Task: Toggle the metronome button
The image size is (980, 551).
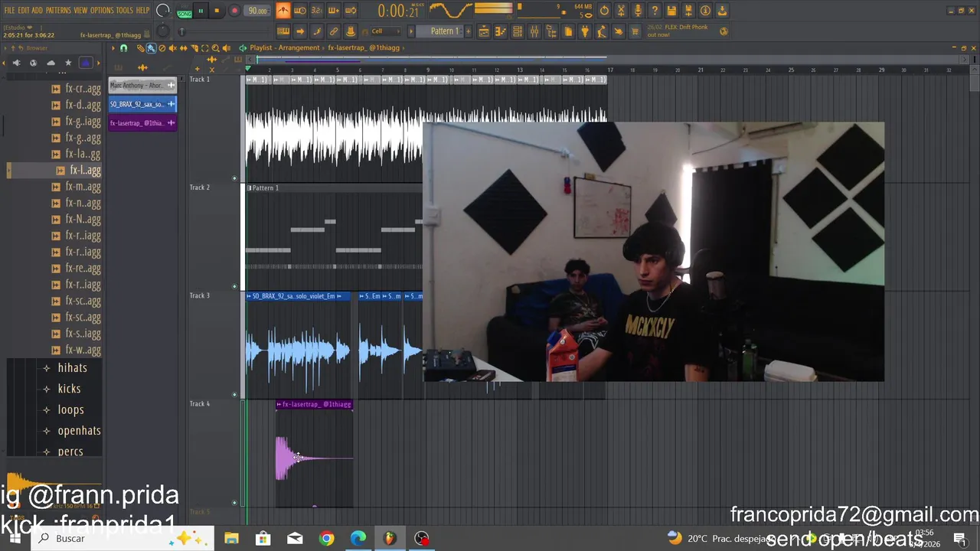Action: [283, 11]
